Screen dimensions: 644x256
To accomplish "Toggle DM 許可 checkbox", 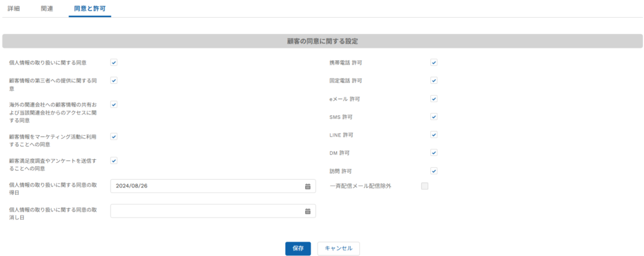I will click(434, 153).
